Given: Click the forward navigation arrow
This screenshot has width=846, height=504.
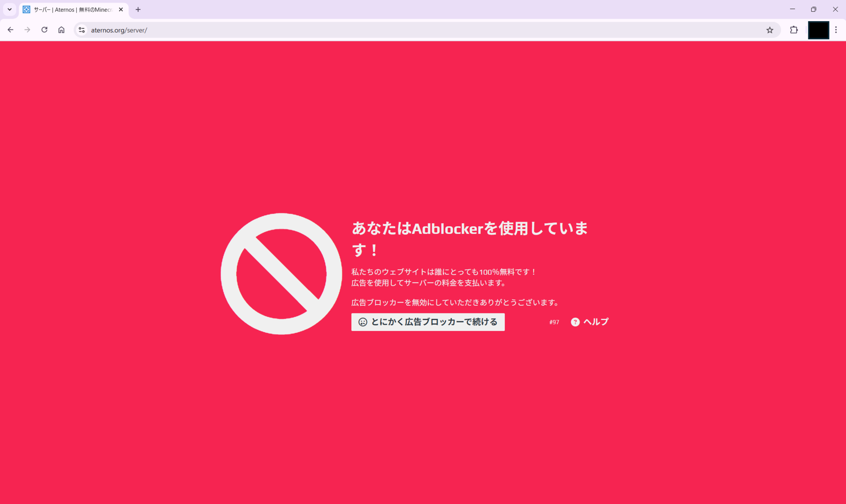Looking at the screenshot, I should 27,30.
